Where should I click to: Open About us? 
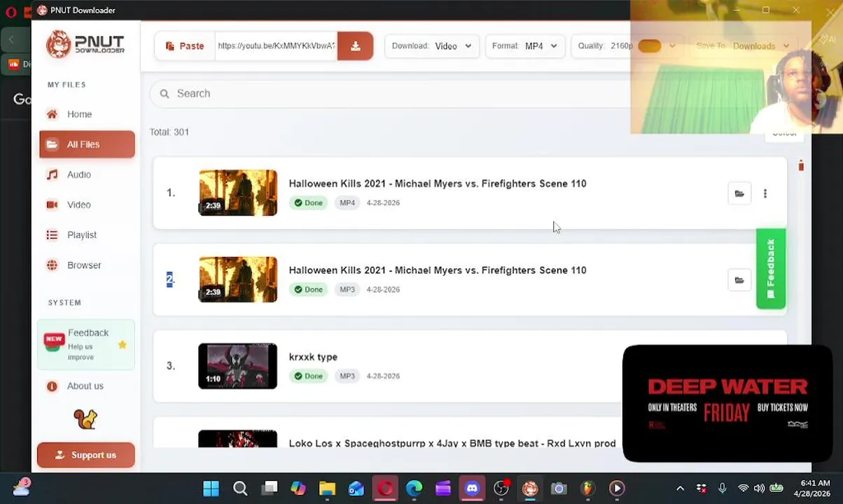tap(85, 386)
